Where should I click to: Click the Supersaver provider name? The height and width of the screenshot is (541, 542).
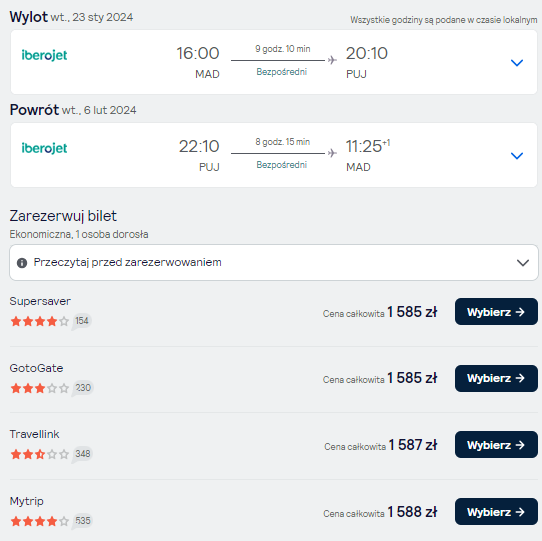[x=40, y=301]
